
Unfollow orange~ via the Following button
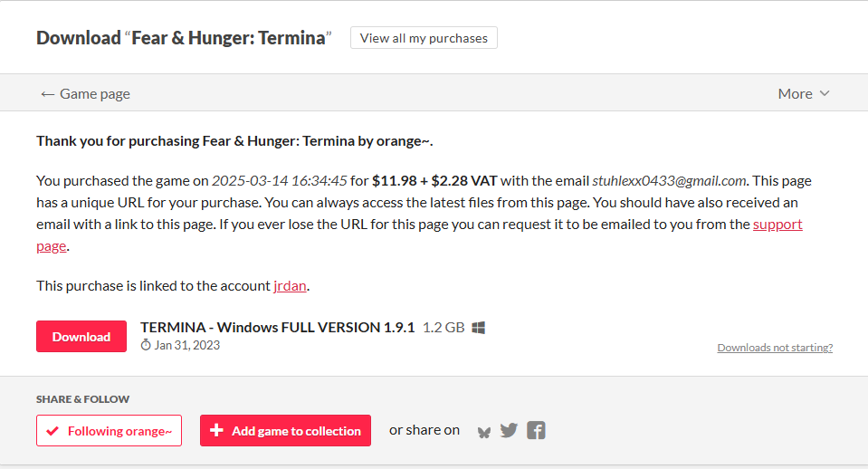click(109, 430)
